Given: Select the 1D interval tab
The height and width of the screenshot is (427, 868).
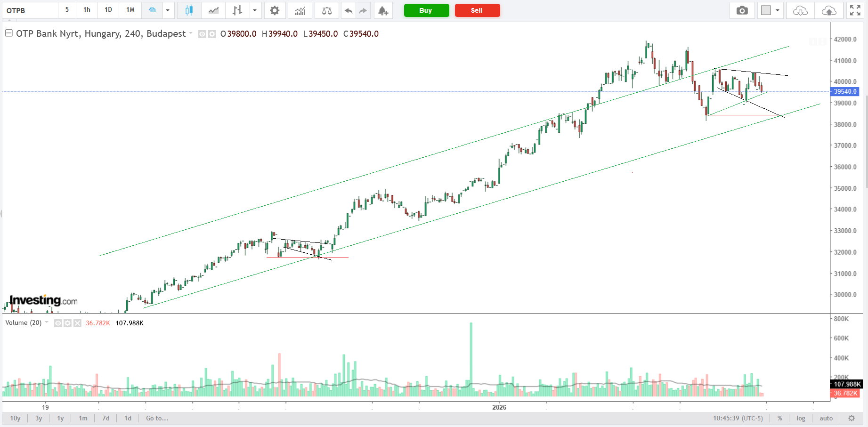Looking at the screenshot, I should (x=108, y=10).
